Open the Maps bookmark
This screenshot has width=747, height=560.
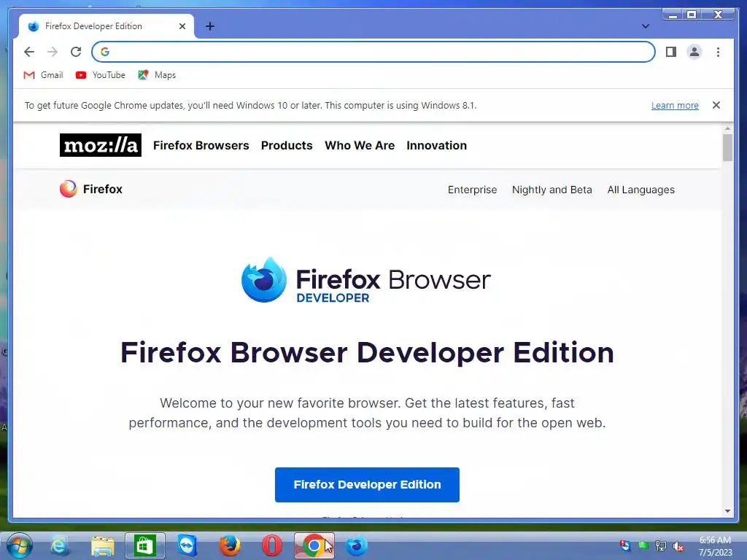[157, 75]
